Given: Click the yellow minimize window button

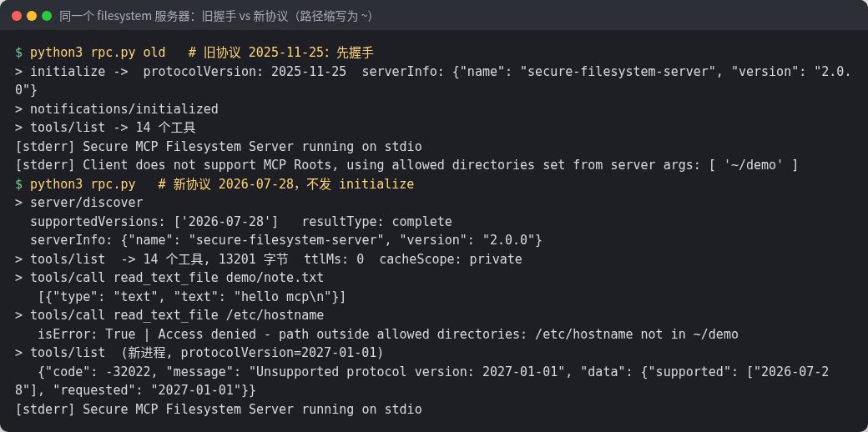Looking at the screenshot, I should tap(32, 16).
